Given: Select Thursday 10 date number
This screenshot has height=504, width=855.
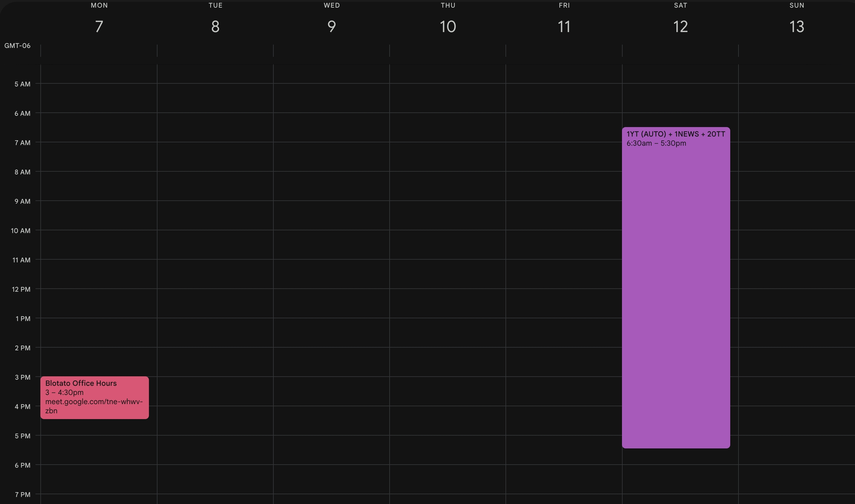Looking at the screenshot, I should [448, 26].
